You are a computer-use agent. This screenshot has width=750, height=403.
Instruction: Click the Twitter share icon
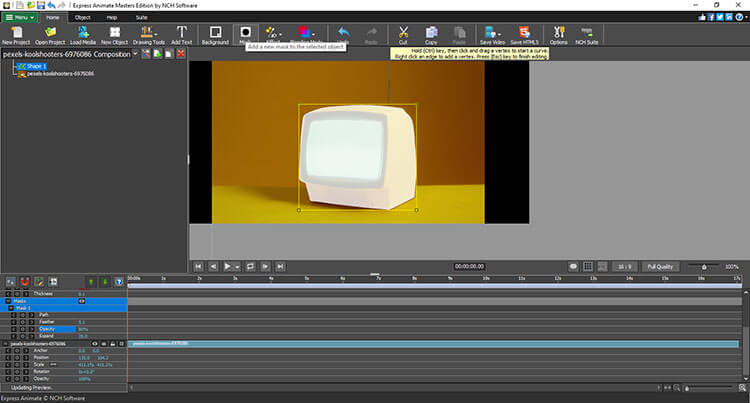pos(720,17)
